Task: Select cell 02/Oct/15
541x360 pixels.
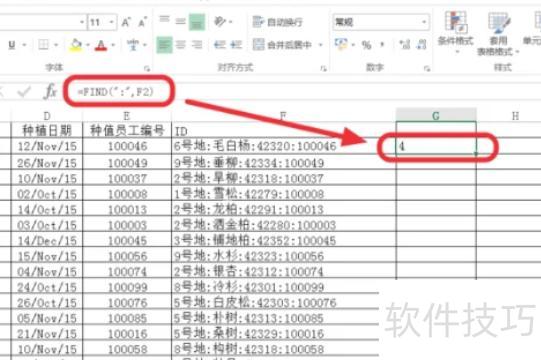Action: 47,194
